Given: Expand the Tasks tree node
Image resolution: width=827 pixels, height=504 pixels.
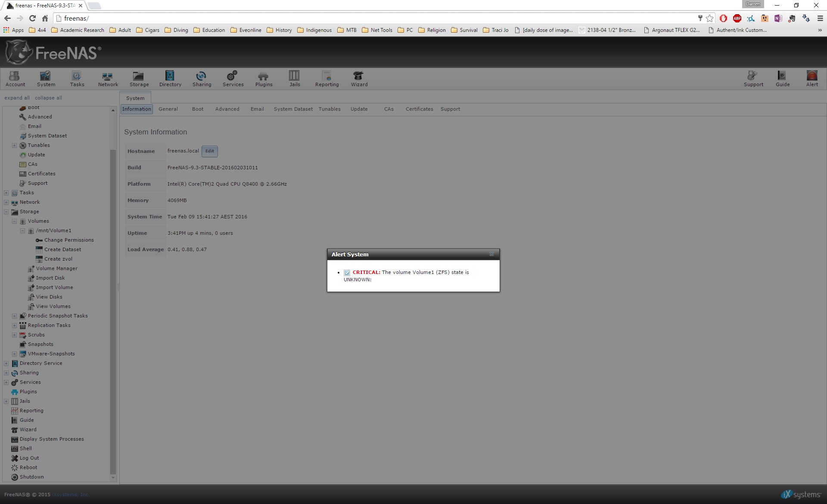Looking at the screenshot, I should click(6, 193).
